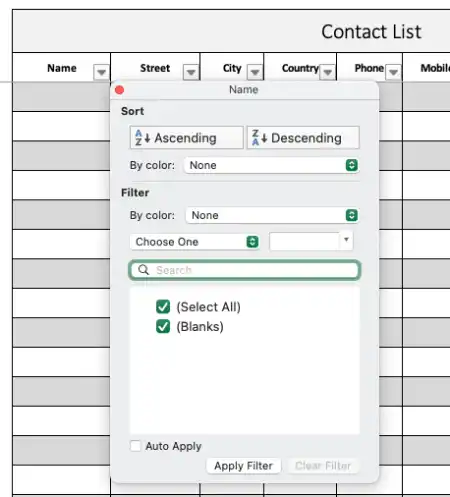
Task: Open the filter value combo box arrow
Action: [x=346, y=240]
